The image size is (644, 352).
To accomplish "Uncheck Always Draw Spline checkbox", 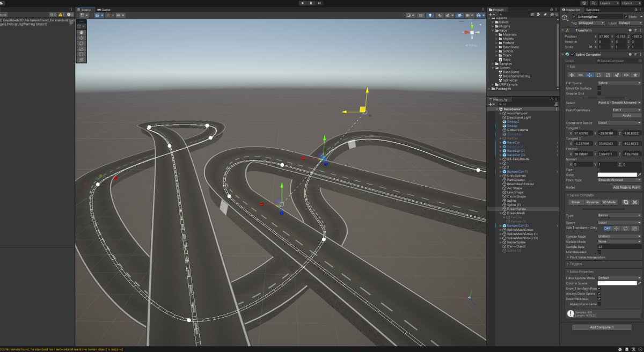I will tap(599, 294).
